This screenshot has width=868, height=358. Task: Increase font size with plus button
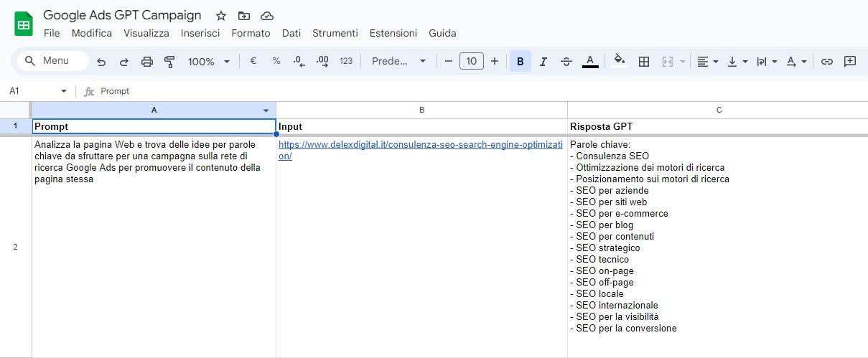click(x=495, y=62)
